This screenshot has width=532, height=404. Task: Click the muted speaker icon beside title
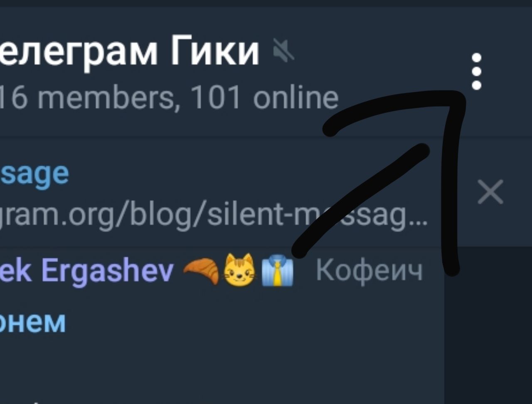click(283, 51)
